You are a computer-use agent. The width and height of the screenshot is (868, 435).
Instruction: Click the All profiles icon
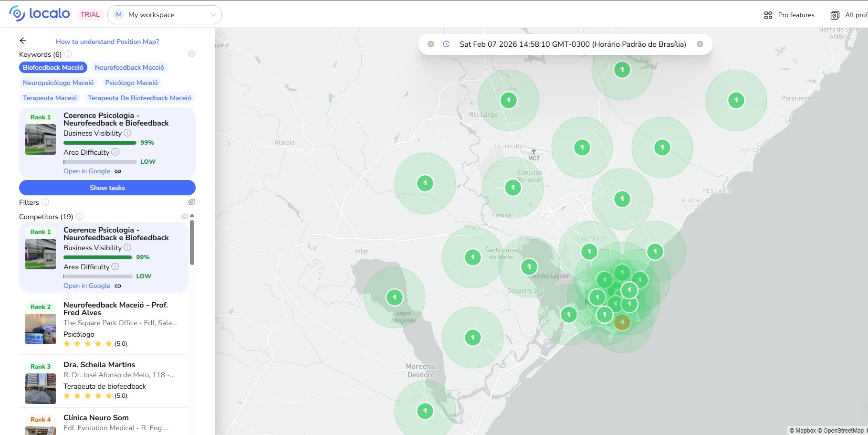coord(835,15)
